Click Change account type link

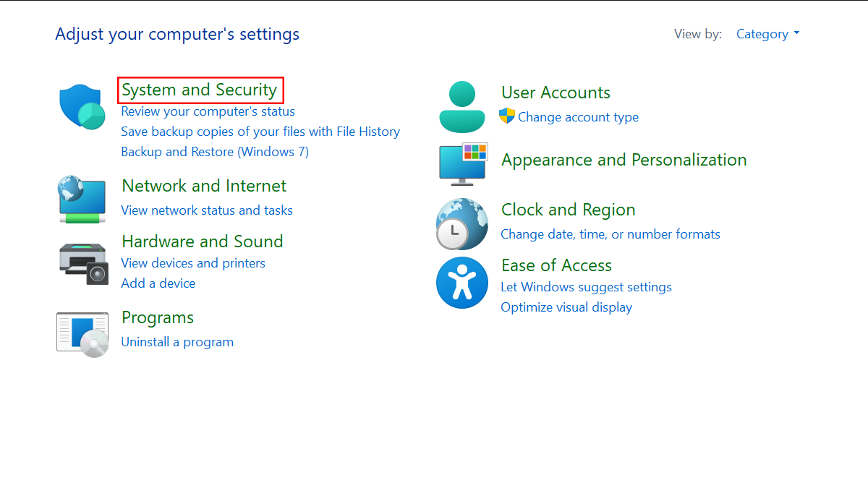(x=578, y=117)
